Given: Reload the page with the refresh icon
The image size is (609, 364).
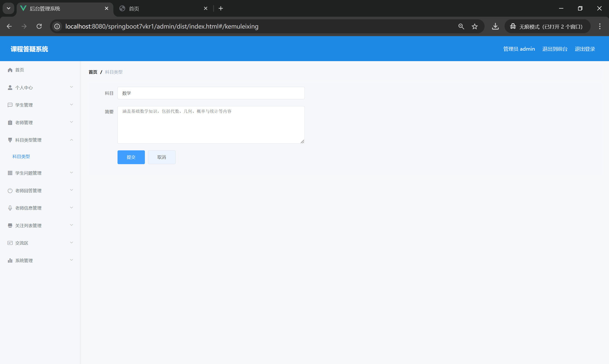Looking at the screenshot, I should 39,26.
